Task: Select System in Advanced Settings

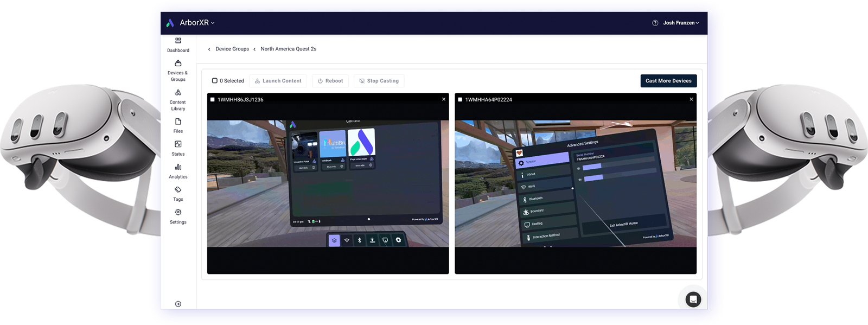Action: (x=542, y=160)
